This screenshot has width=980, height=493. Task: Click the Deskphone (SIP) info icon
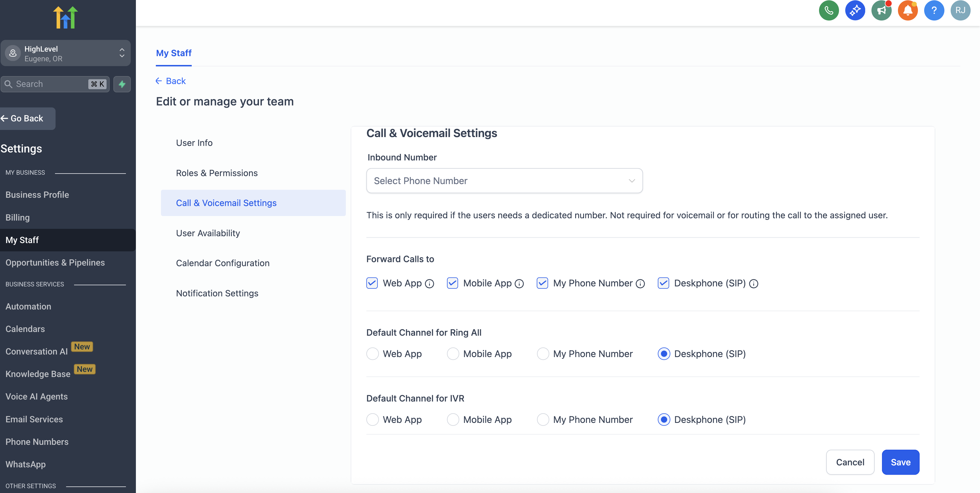(753, 284)
